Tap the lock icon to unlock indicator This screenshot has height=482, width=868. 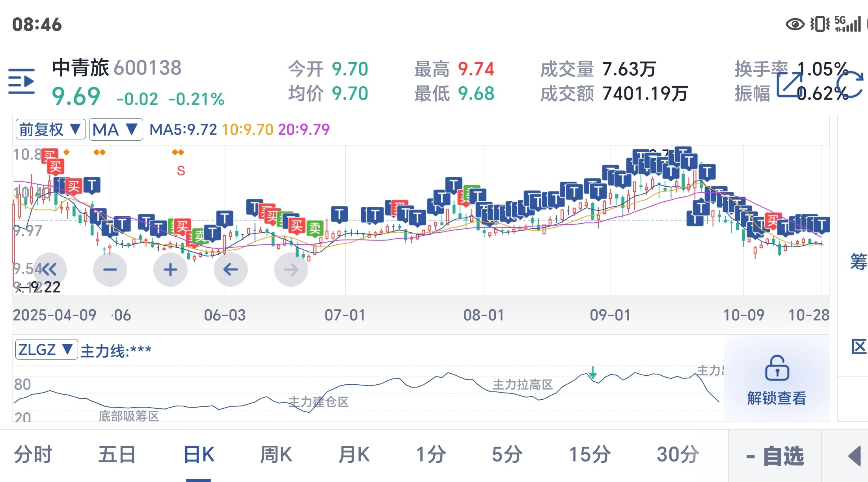tap(777, 368)
